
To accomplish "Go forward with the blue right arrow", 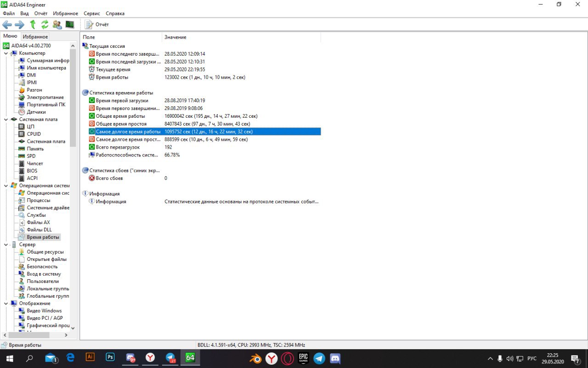I will pos(19,24).
